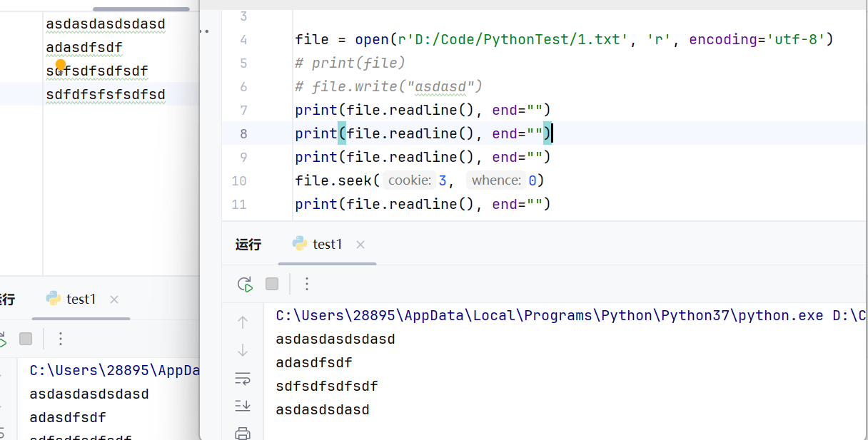
Task: Click the 运行 panel title
Action: 248,245
